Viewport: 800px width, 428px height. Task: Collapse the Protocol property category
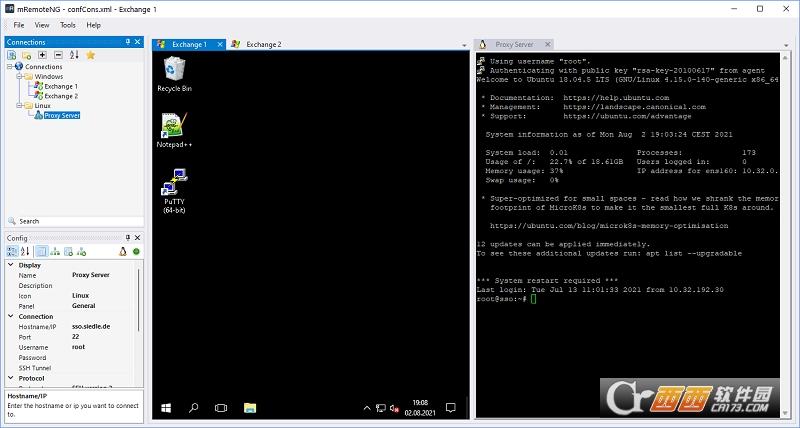10,378
